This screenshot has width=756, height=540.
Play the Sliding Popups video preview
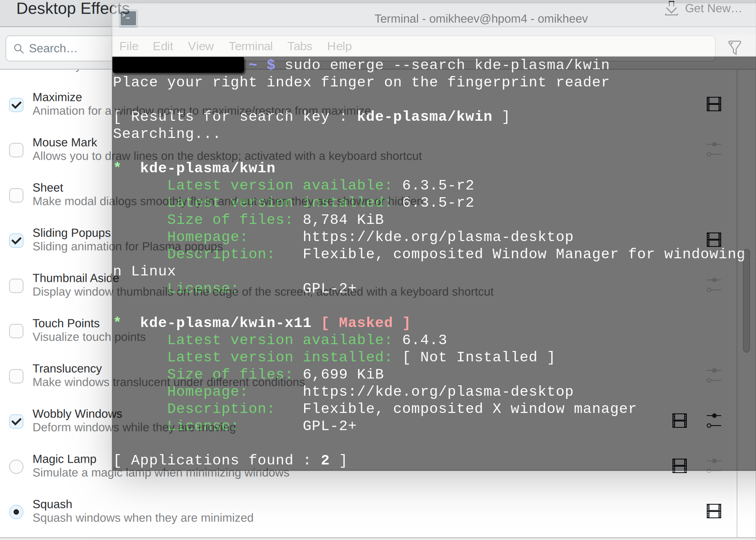[714, 240]
